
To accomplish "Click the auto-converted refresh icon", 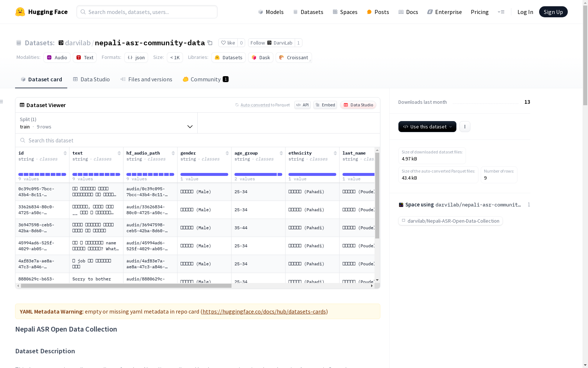I will pyautogui.click(x=237, y=105).
